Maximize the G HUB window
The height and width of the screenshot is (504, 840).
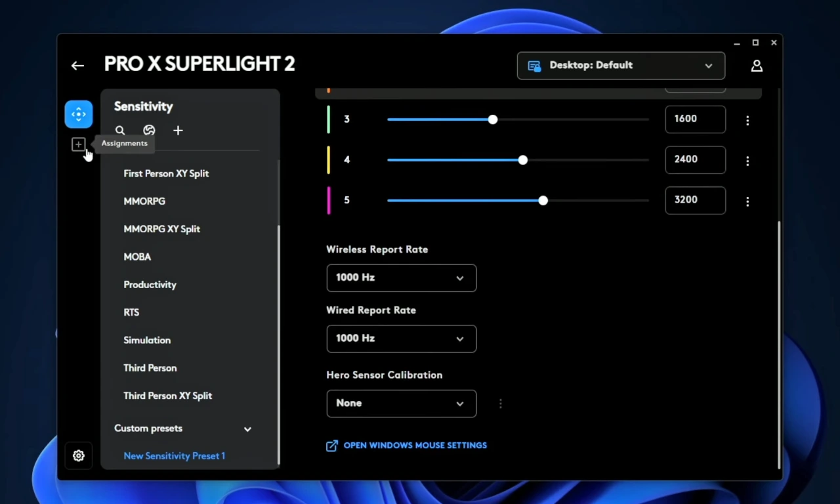point(755,43)
